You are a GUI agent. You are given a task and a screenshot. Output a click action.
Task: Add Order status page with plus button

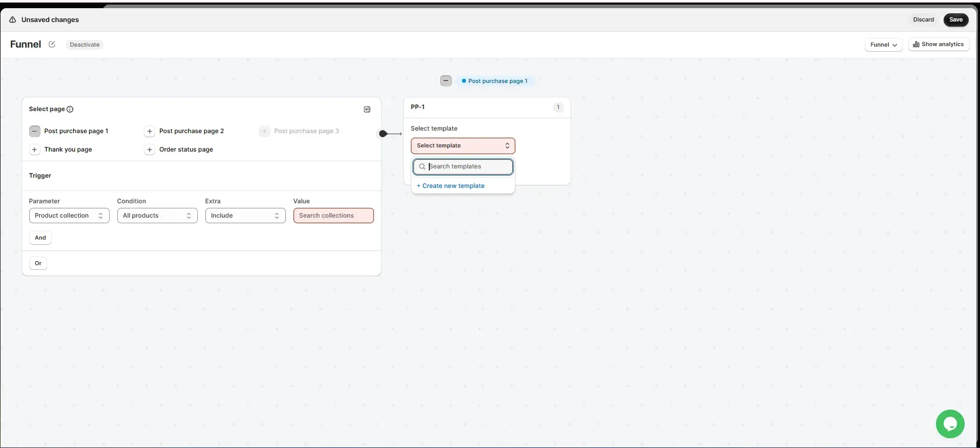(x=150, y=150)
